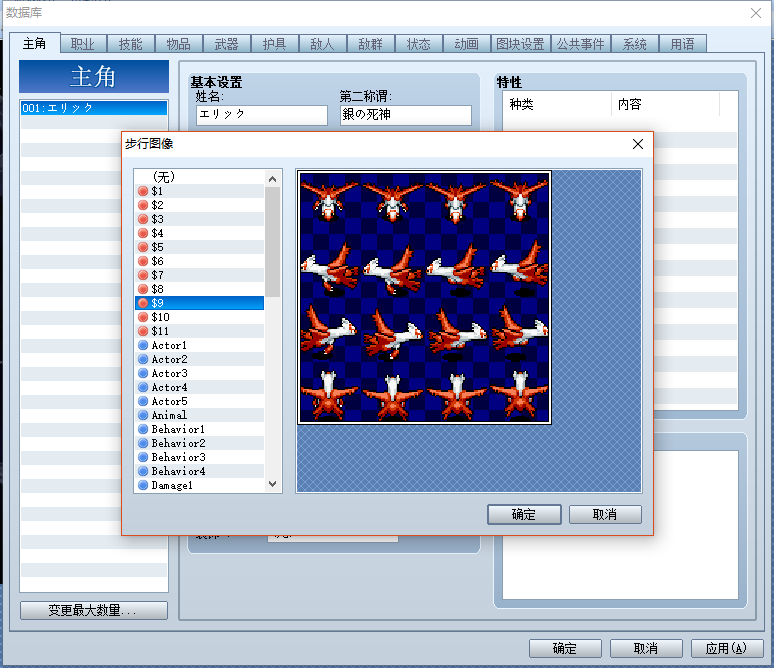Click the 内容 column header
Screen dimensions: 774x668
click(x=665, y=104)
